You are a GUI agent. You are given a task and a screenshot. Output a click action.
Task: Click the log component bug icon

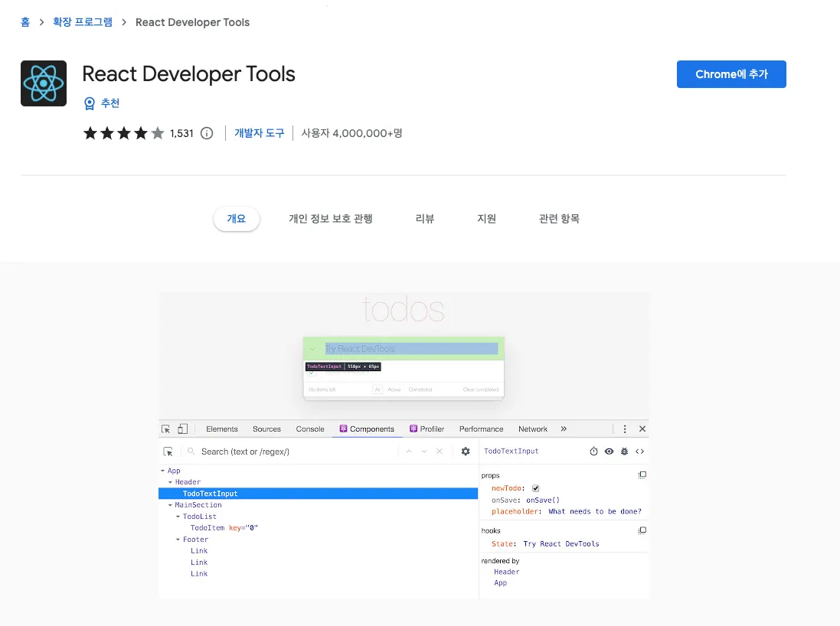coord(624,452)
